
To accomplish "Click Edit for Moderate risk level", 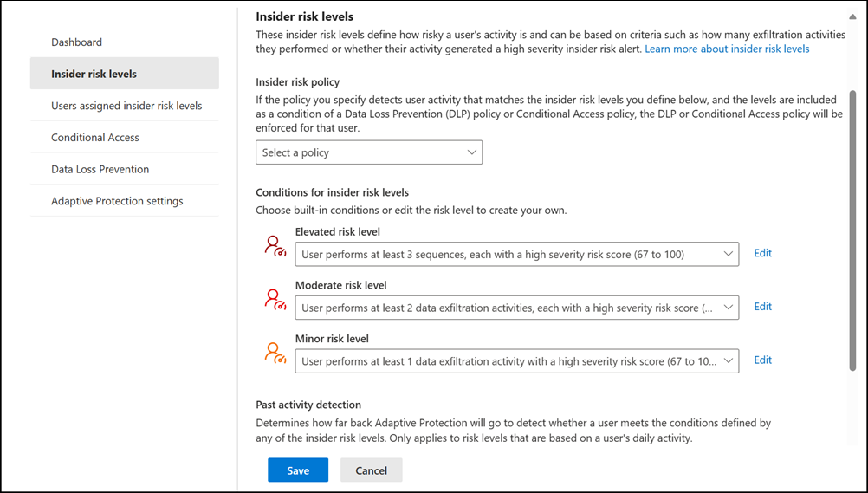I will tap(762, 307).
